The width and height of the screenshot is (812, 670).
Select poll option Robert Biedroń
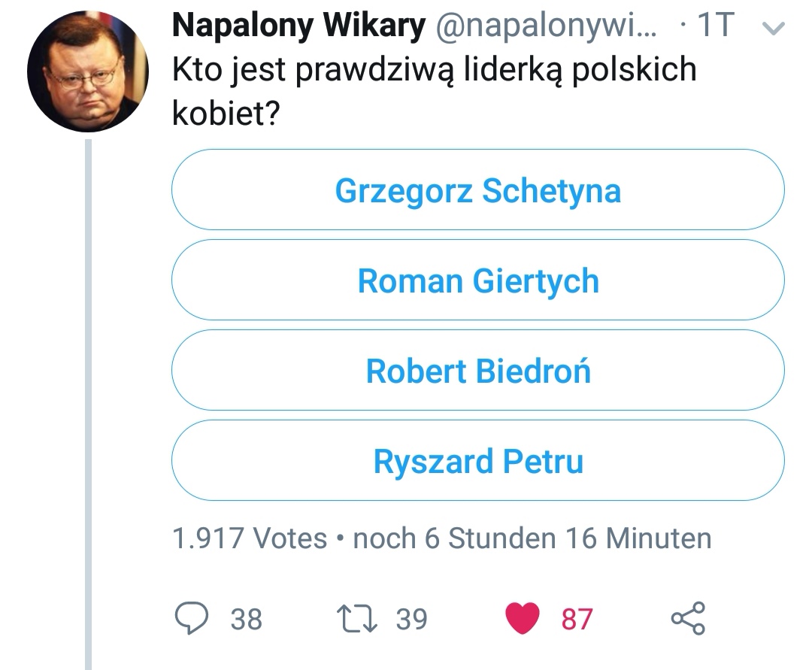point(478,371)
